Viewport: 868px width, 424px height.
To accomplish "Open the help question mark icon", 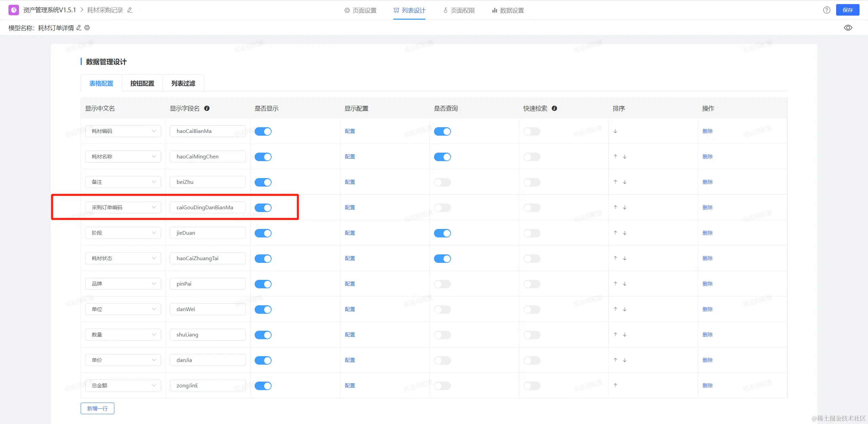I will (x=827, y=10).
